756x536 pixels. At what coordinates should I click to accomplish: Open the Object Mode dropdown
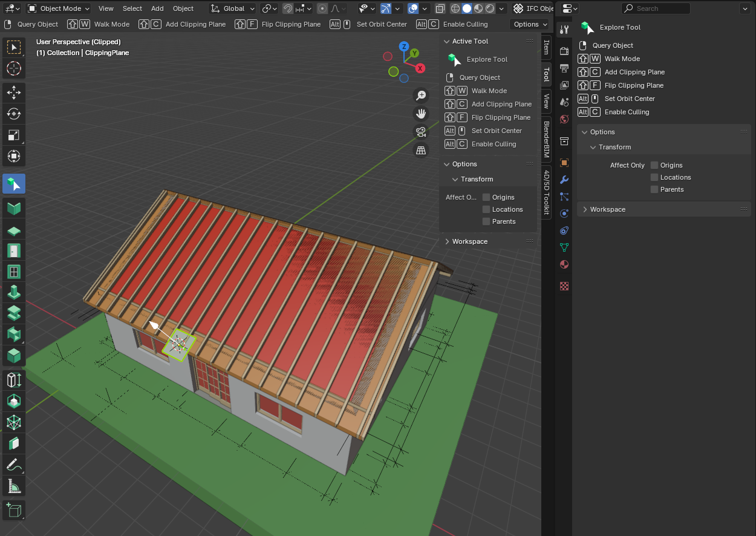tap(58, 8)
